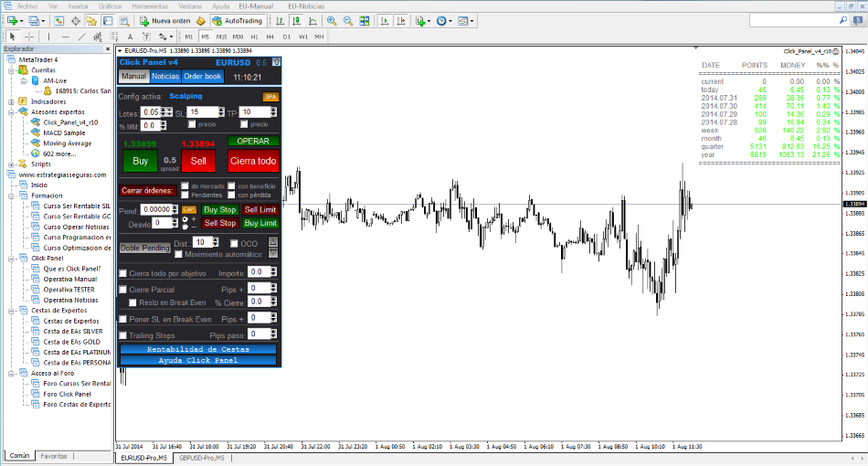This screenshot has width=868, height=466.
Task: Toggle the Terminal panel icon
Action: [x=108, y=21]
